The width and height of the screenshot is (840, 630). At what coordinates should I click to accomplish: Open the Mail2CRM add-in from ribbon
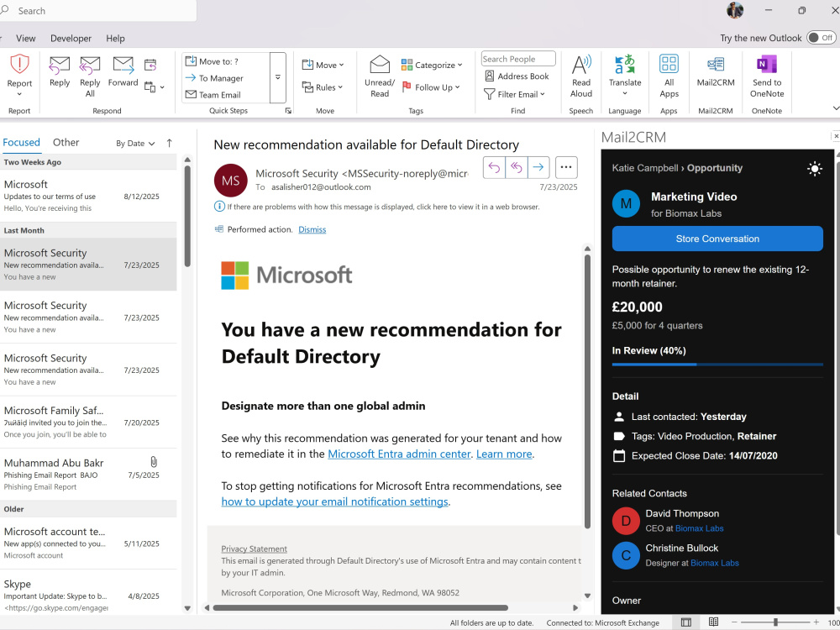(716, 71)
